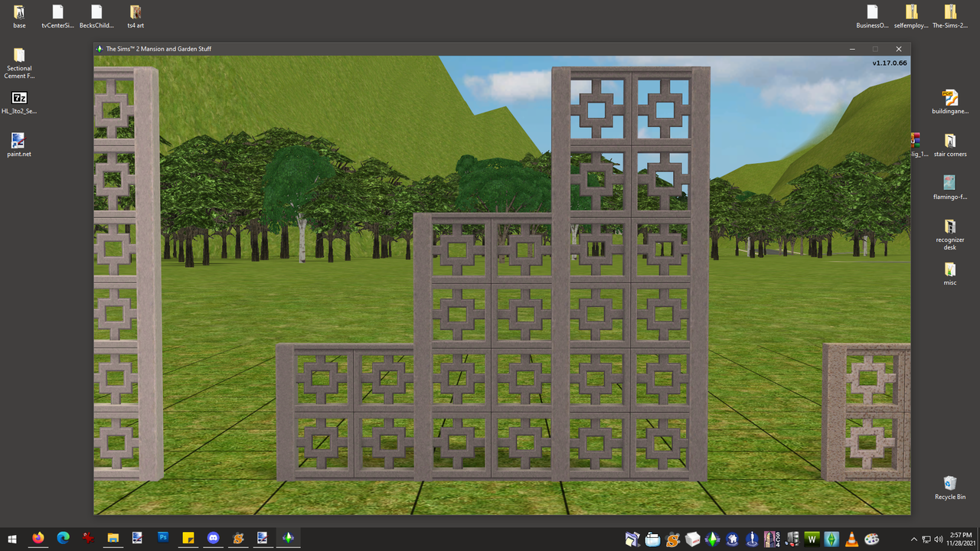Close the Sims 2 Mansion and Garden window
The height and width of the screenshot is (551, 980).
pos(899,49)
